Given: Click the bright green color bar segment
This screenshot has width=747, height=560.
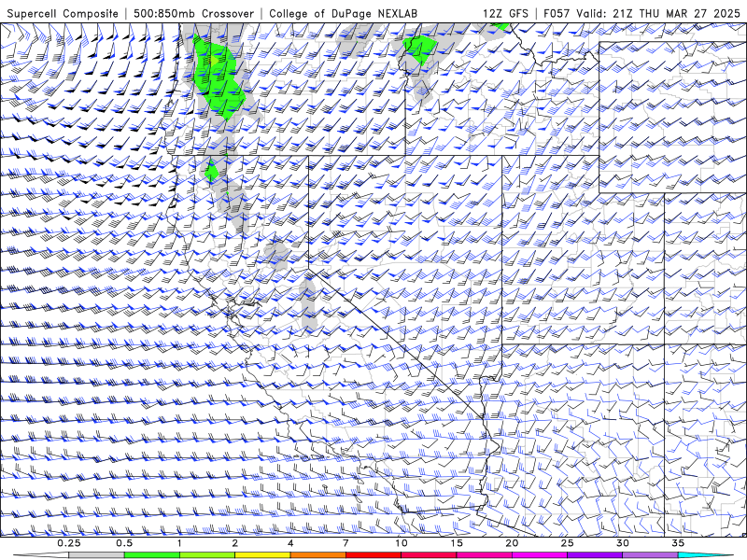Looking at the screenshot, I should tap(152, 555).
